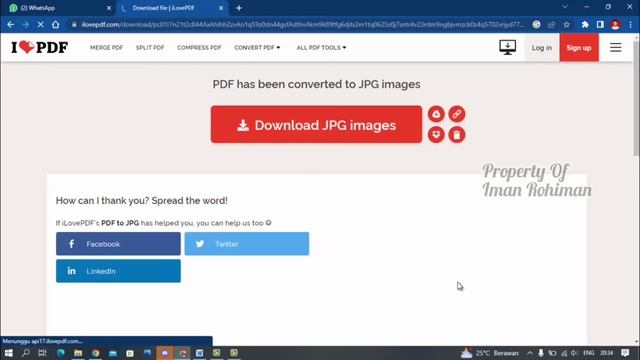Image resolution: width=640 pixels, height=360 pixels.
Task: Go back to the previous page
Action: [x=11, y=24]
